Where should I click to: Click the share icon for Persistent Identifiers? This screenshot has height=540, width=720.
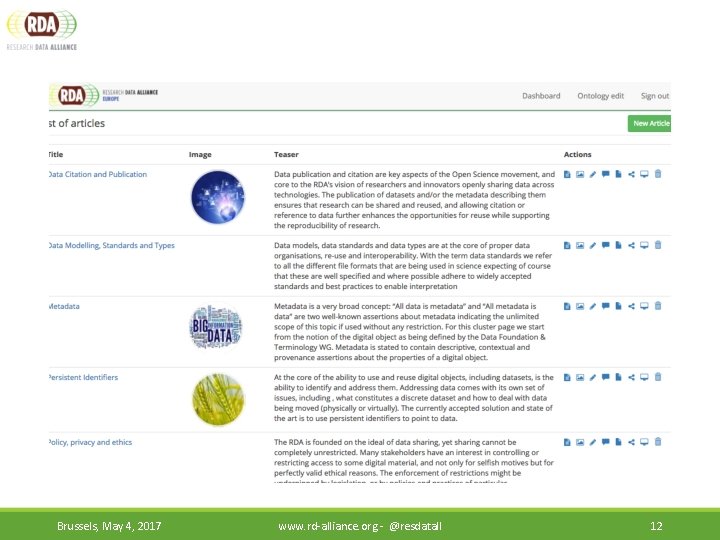tap(631, 377)
